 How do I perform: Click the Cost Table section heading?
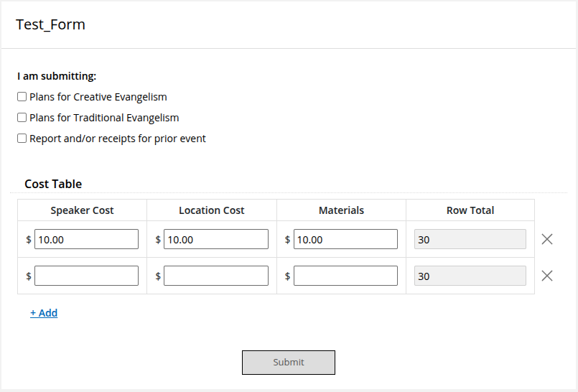(x=53, y=184)
